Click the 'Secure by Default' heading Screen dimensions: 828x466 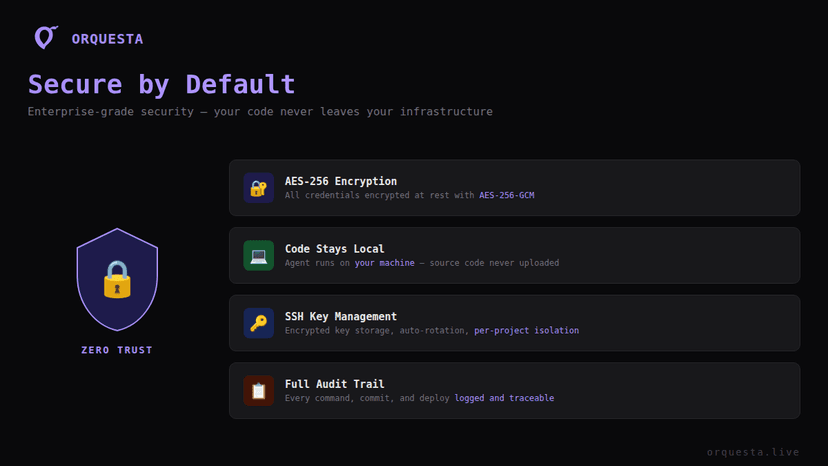[x=161, y=84]
